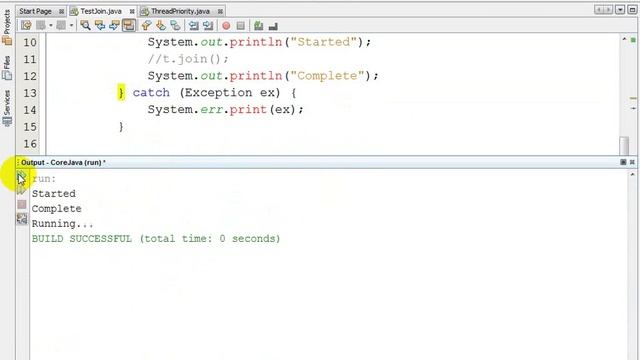This screenshot has width=640, height=360.
Task: Click the catch keyword on line 13
Action: 151,93
